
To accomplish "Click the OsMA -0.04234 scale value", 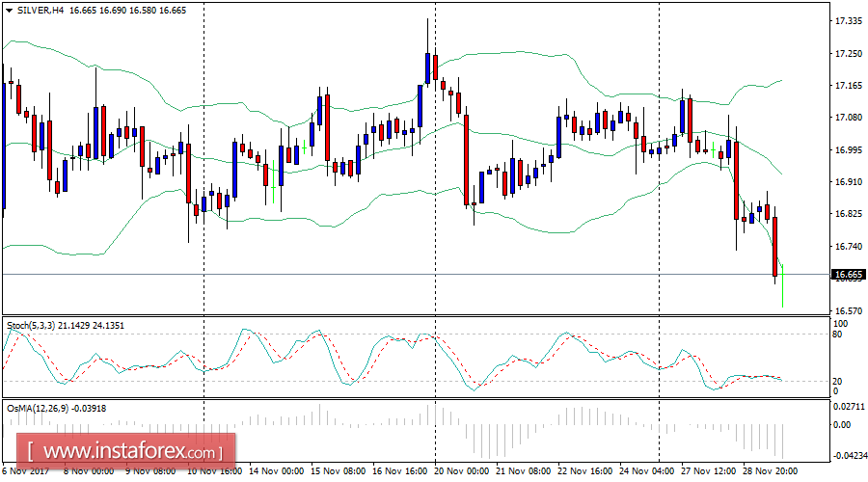I will click(849, 456).
